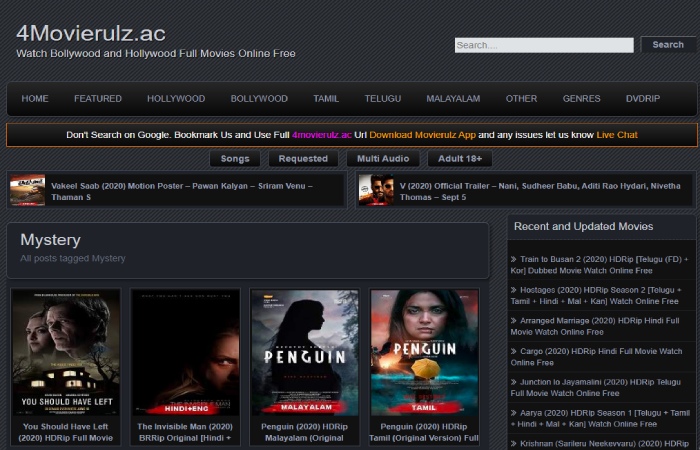The height and width of the screenshot is (450, 700).
Task: Open the TELUGU menu item
Action: (383, 99)
